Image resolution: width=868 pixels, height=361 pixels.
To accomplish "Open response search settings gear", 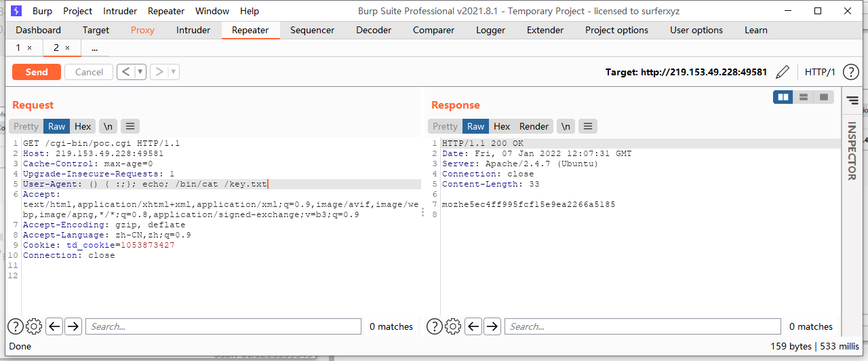I will (453, 326).
